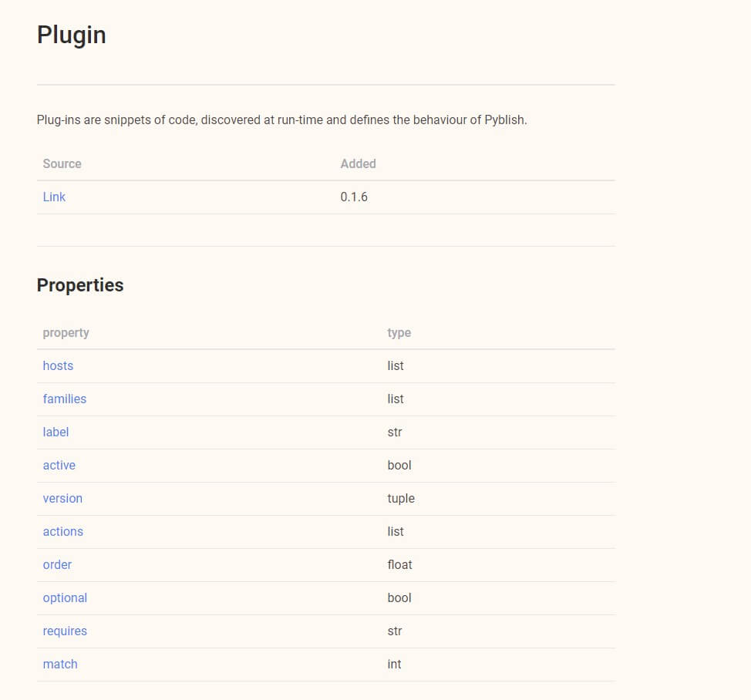Click the type column header
This screenshot has height=700, width=751.
(399, 333)
